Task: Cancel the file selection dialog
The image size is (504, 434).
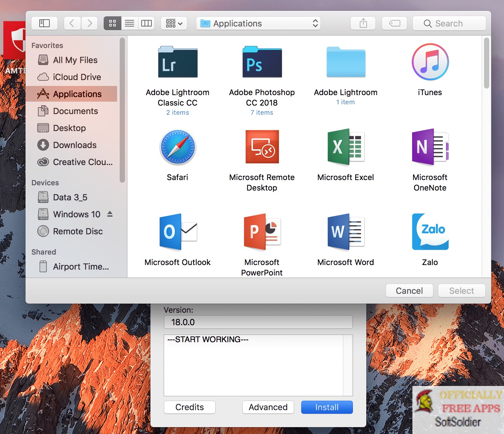Action: point(409,291)
